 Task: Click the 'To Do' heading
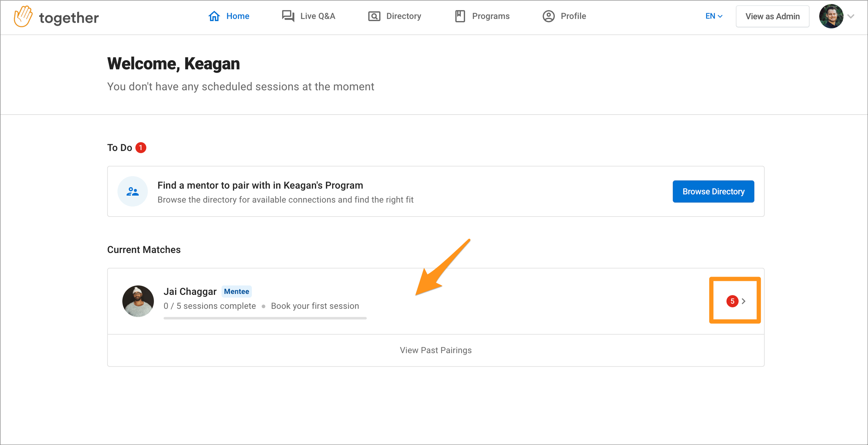pyautogui.click(x=120, y=148)
